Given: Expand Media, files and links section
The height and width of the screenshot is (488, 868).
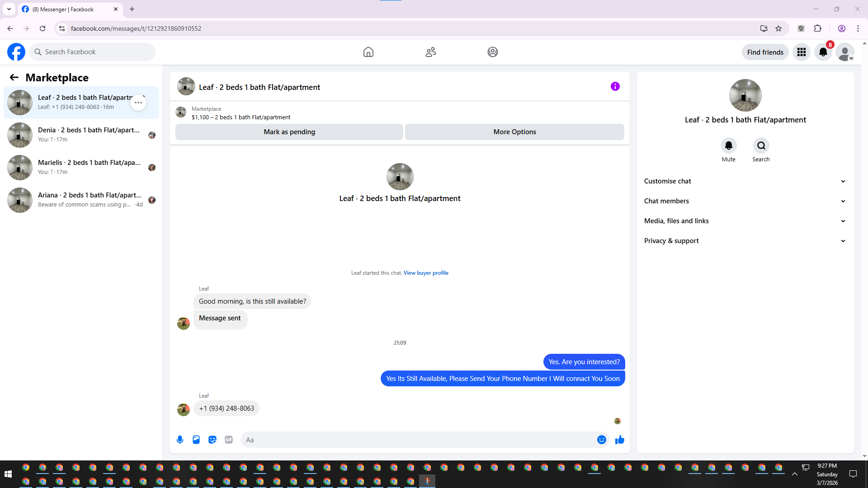Looking at the screenshot, I should (x=745, y=221).
